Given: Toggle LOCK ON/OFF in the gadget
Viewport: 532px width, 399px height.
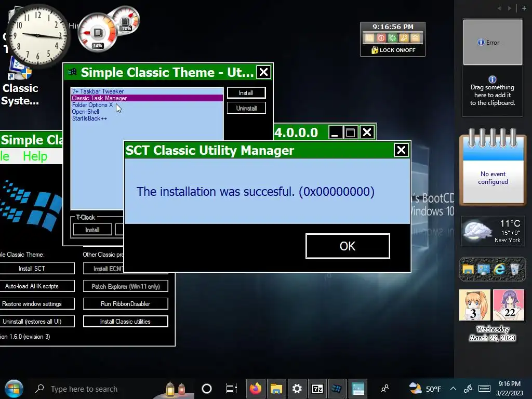Looking at the screenshot, I should click(x=393, y=50).
